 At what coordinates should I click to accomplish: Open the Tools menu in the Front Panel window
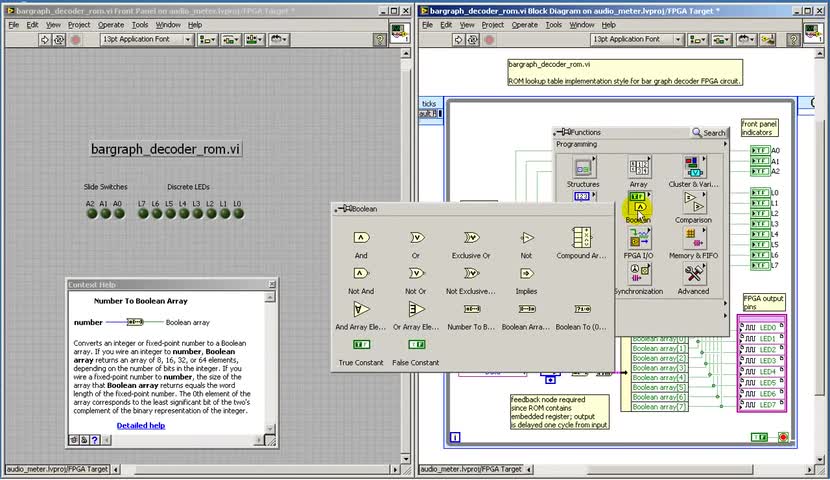139,24
